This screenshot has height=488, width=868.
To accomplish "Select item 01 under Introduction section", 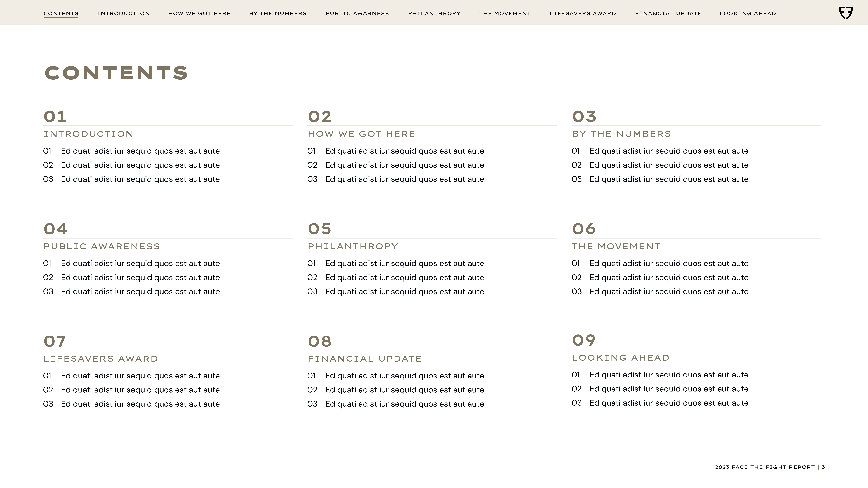I will pyautogui.click(x=131, y=151).
